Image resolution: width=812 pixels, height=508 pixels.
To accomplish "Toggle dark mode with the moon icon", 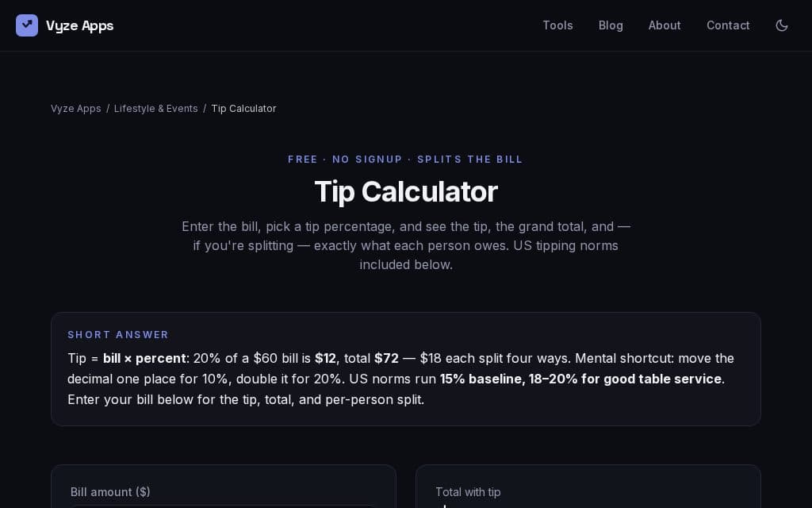I will point(781,25).
